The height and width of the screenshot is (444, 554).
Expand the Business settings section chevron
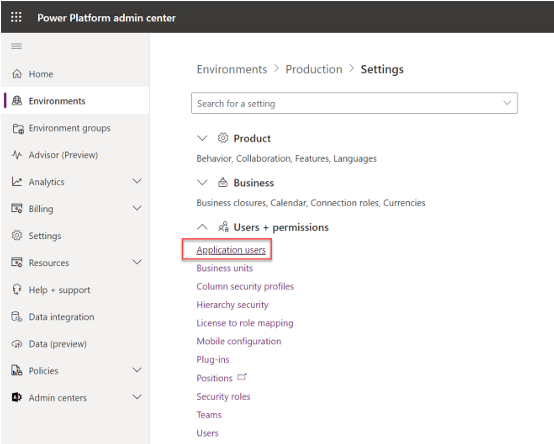pos(202,183)
